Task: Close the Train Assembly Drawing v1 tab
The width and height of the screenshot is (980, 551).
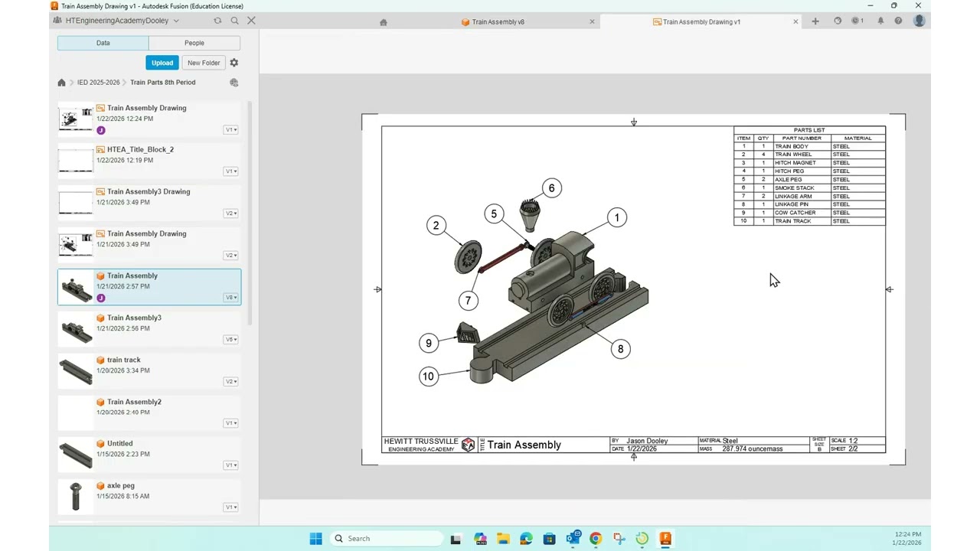Action: click(x=795, y=21)
